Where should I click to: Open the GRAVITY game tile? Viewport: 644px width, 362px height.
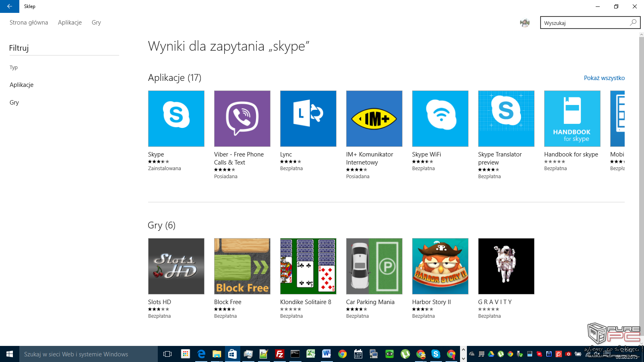(506, 266)
